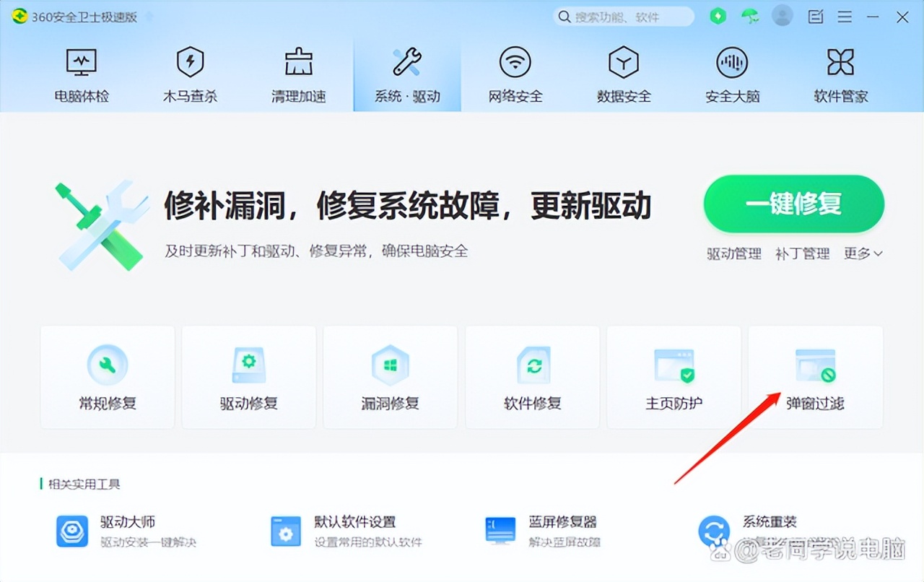
Task: Click the 驱动大师 title text
Action: point(127,521)
